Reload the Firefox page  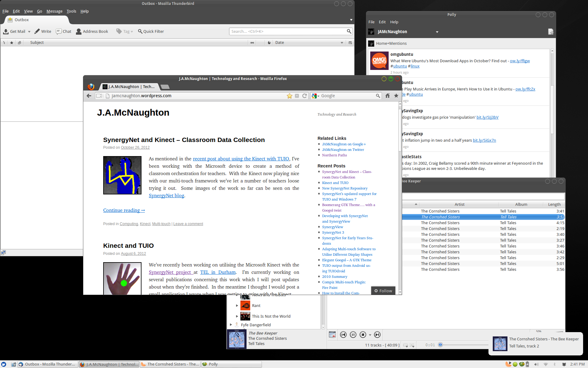pyautogui.click(x=304, y=96)
